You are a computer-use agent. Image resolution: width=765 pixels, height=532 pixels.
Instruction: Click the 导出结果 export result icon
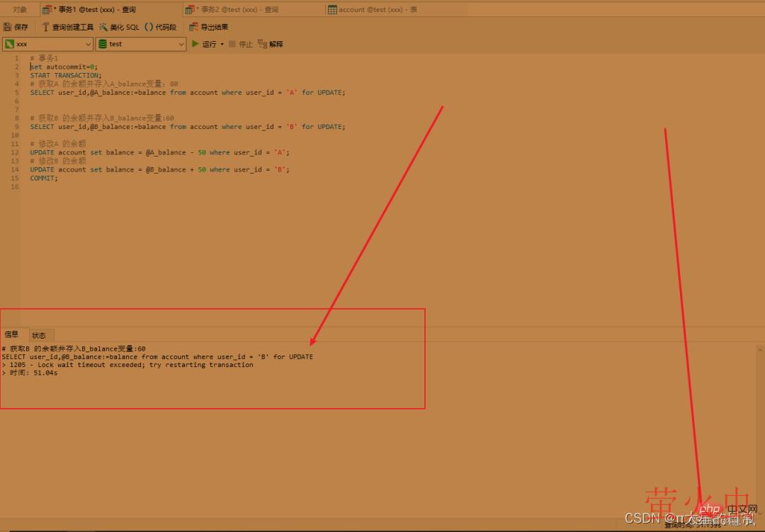(193, 27)
